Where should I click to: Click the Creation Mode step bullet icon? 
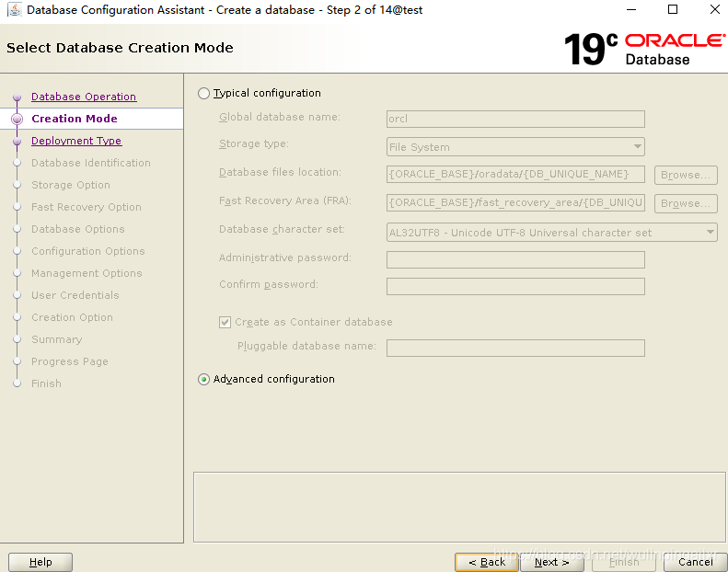pos(17,119)
